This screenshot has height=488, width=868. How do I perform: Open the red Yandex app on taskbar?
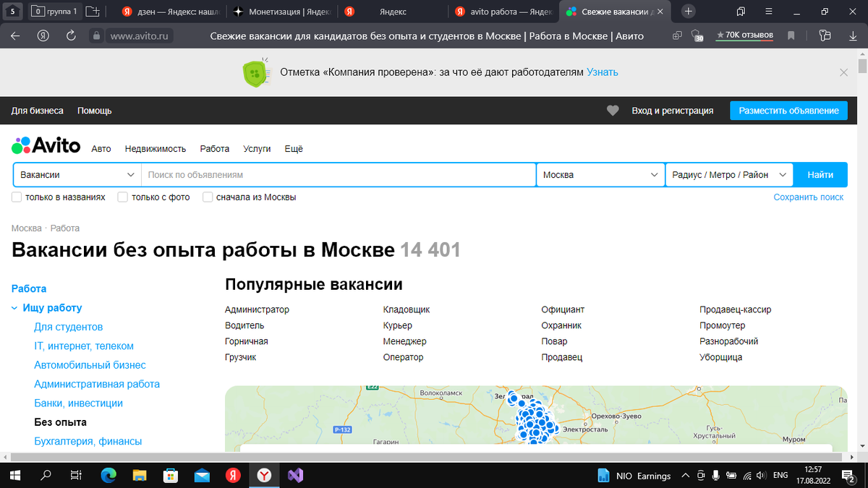(233, 475)
